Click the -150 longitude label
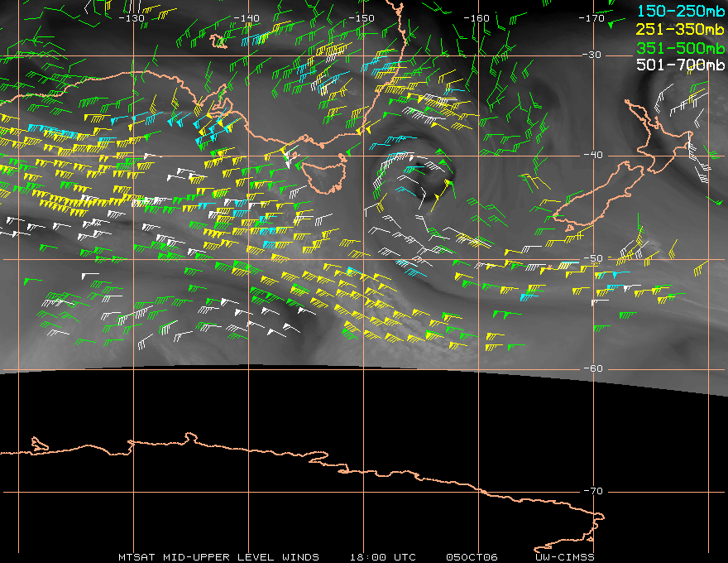 coord(362,18)
